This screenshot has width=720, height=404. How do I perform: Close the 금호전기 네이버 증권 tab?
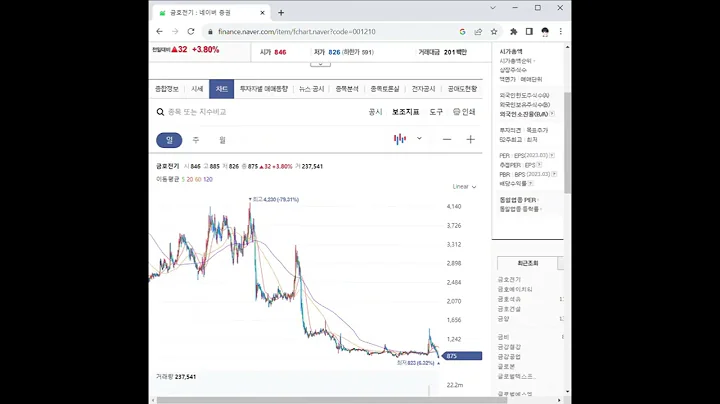click(262, 13)
